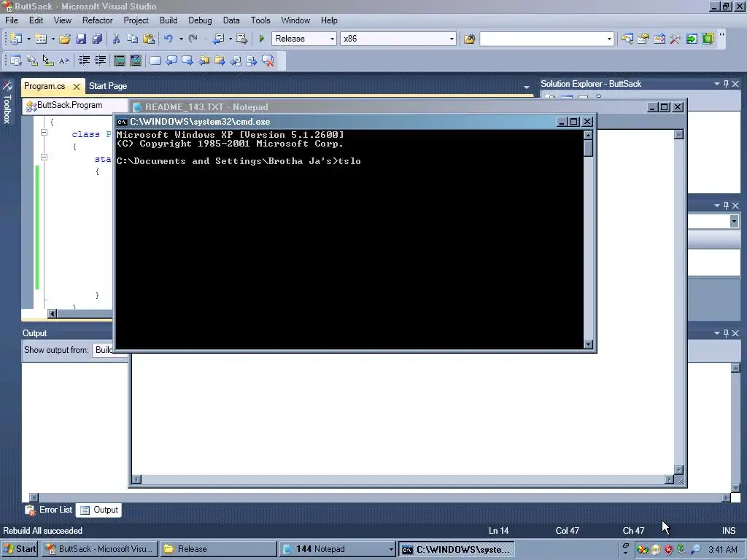Click the Increase Line Indent icon
Viewport: 747px width, 560px height.
101,61
